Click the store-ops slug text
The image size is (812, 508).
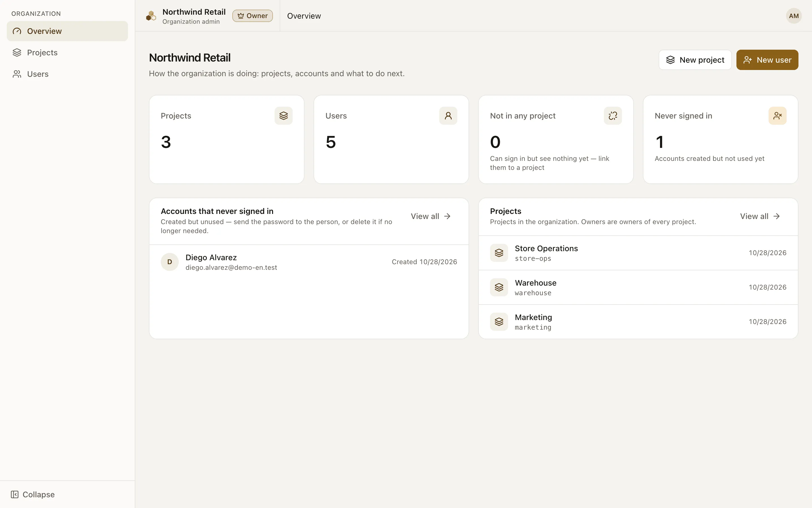[533, 259]
